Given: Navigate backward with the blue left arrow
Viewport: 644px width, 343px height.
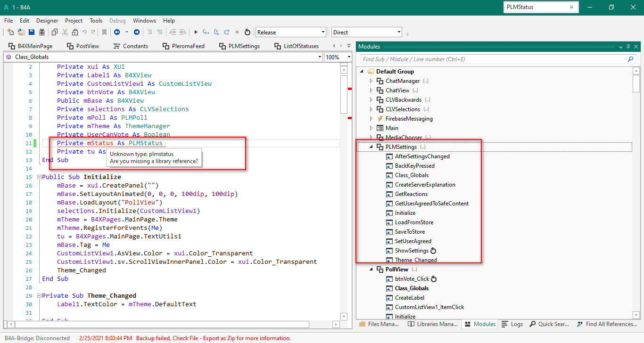Looking at the screenshot, I should point(116,32).
